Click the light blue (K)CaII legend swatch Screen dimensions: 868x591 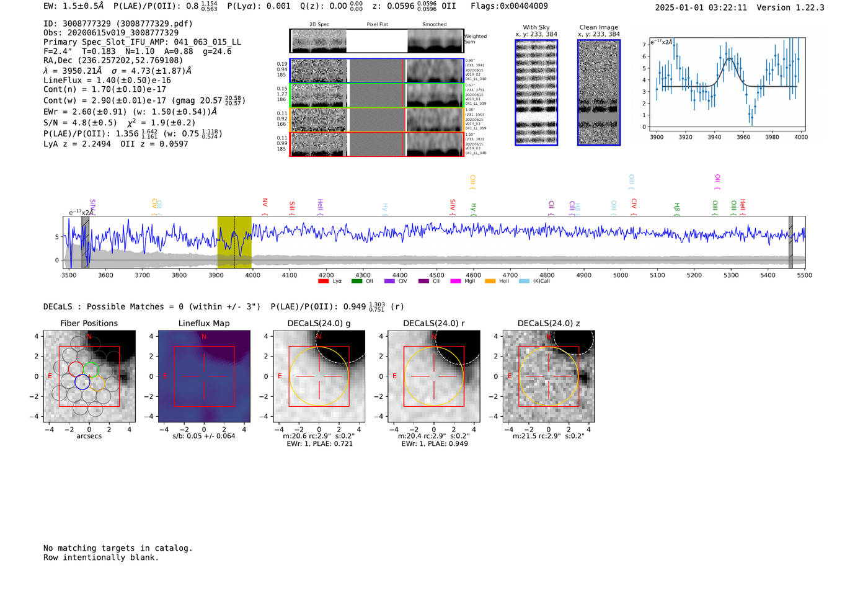[524, 281]
